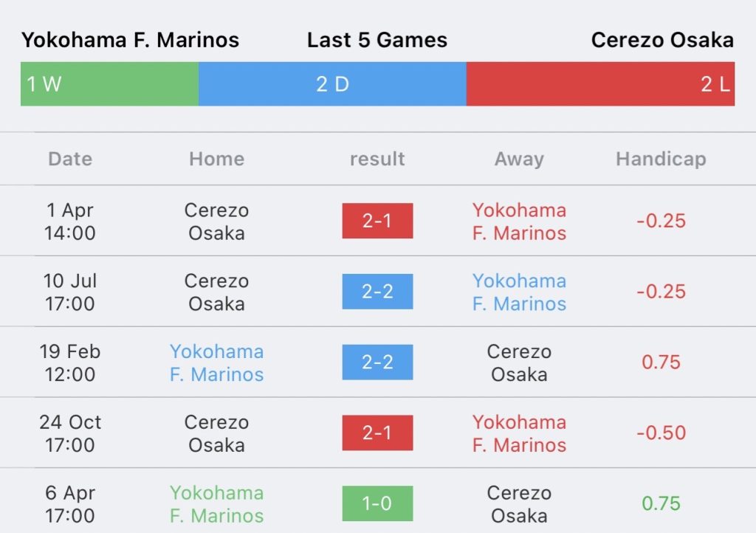Click the Cerezo Osaka team heading
The image size is (756, 533).
tap(662, 40)
